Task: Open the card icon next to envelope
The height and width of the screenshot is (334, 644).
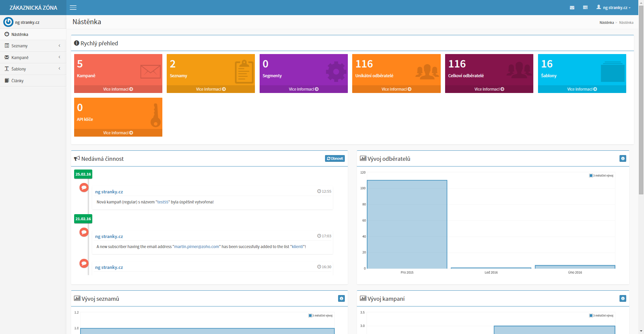Action: point(585,7)
